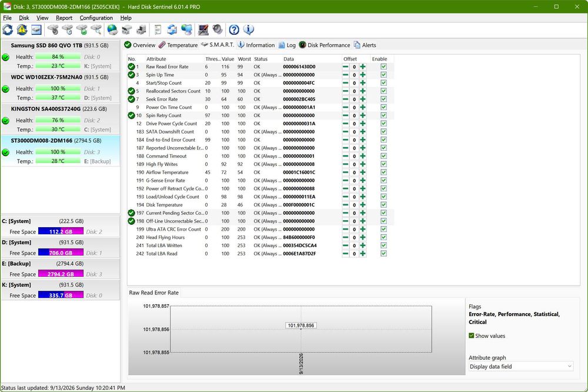
Task: Open the Disk menu
Action: coord(24,18)
